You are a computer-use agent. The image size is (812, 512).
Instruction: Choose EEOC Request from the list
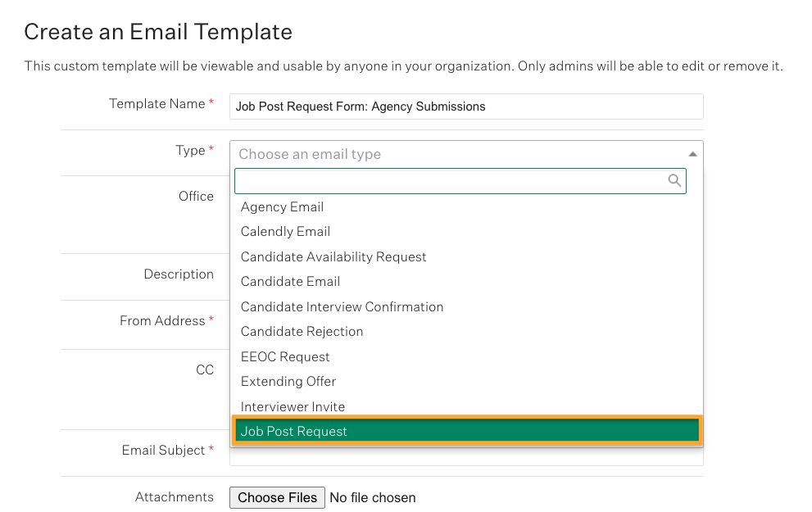pyautogui.click(x=285, y=356)
